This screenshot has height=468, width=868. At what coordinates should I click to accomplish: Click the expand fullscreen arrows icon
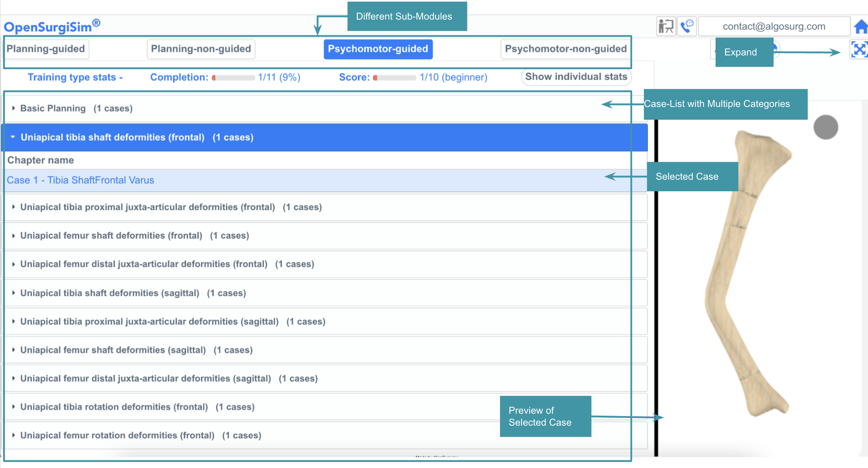tap(859, 50)
